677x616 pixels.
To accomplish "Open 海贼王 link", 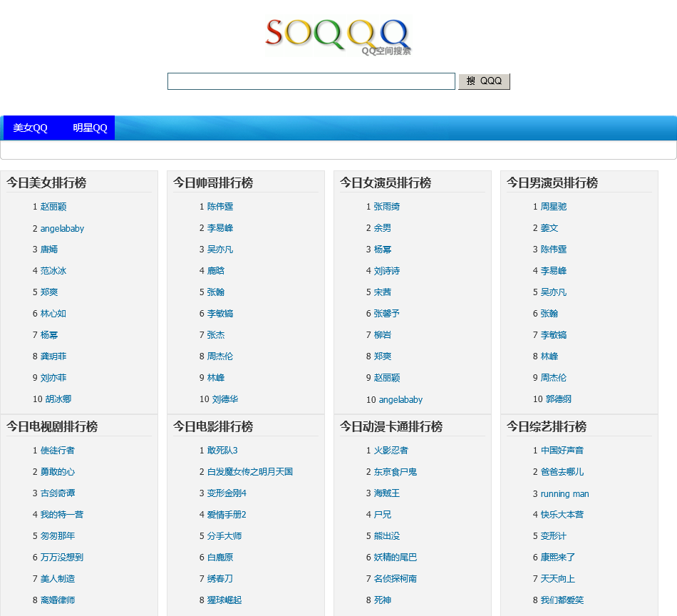I will [386, 493].
